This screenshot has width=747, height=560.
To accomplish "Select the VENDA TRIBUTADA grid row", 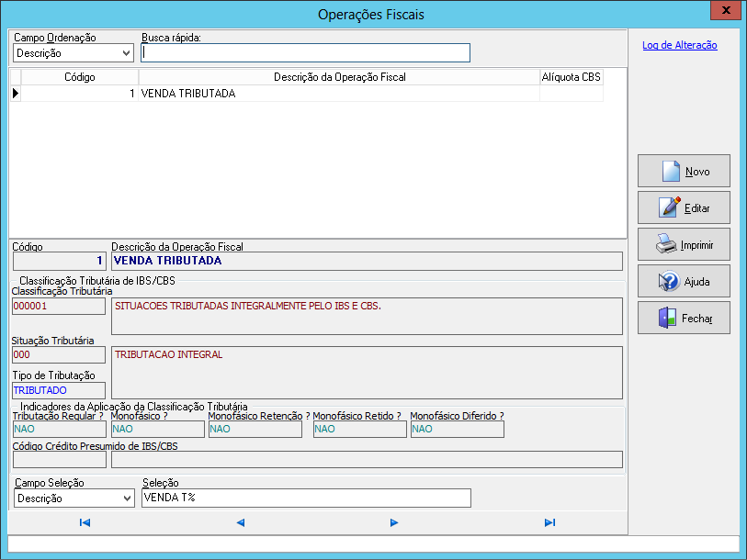I will 339,94.
